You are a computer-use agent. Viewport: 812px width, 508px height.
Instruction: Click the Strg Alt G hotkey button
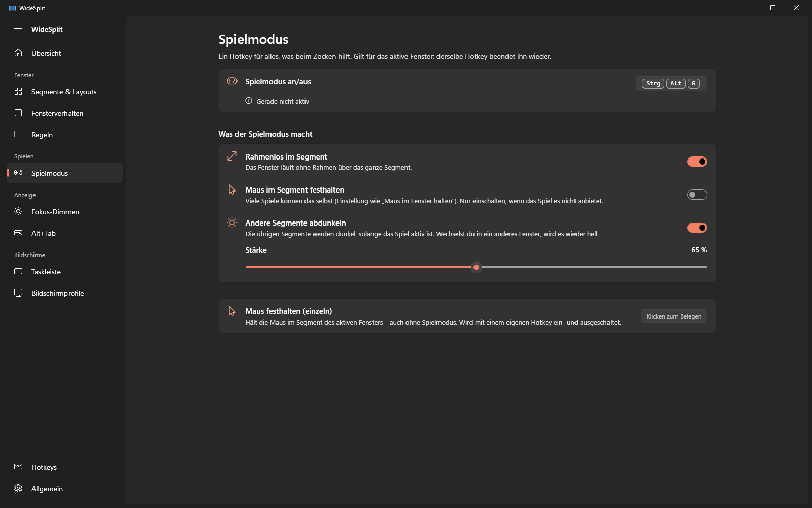[x=671, y=83]
